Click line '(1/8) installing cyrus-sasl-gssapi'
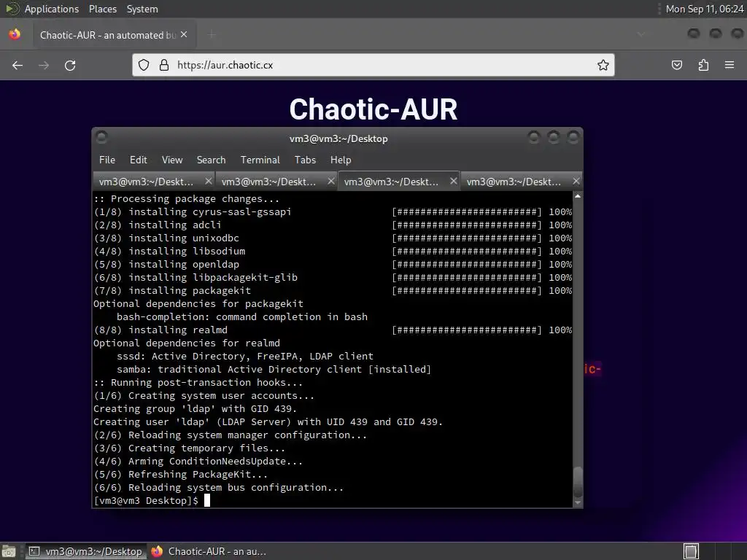Viewport: 747px width, 560px height. [x=192, y=212]
